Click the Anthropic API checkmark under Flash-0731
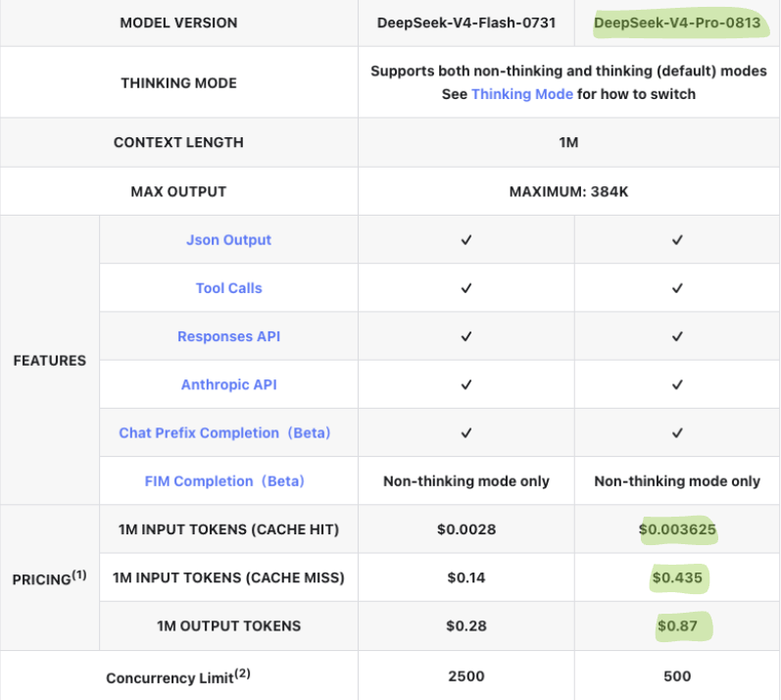781x700 pixels. tap(466, 384)
